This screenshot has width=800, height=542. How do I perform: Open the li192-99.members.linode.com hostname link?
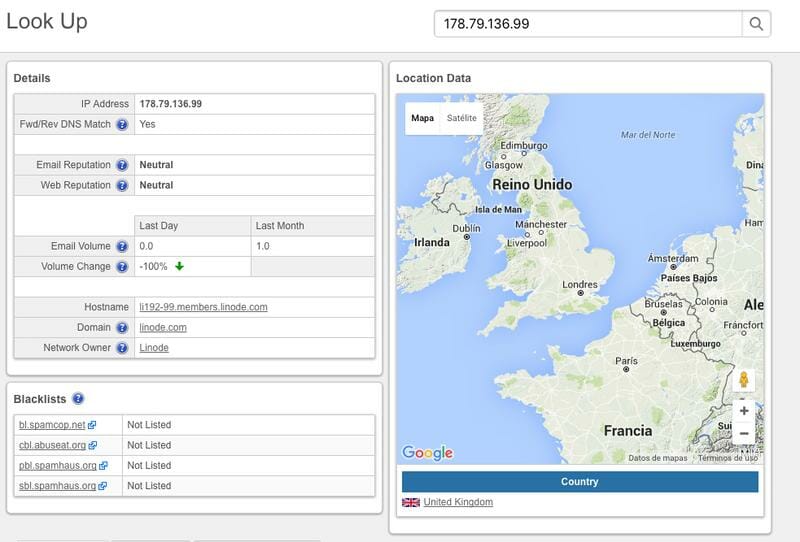pos(204,307)
